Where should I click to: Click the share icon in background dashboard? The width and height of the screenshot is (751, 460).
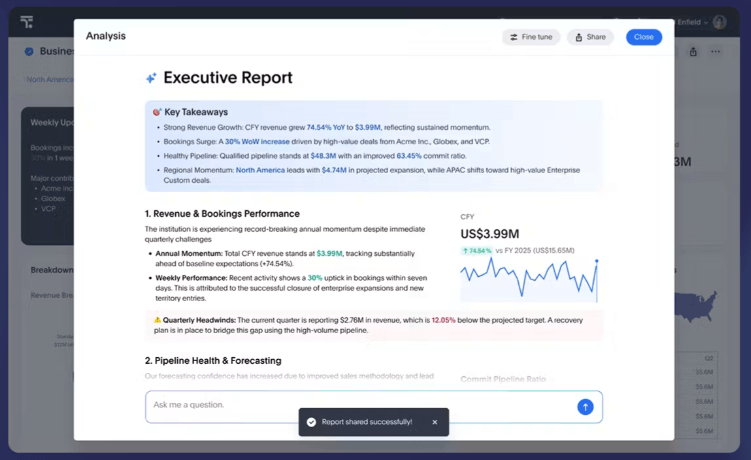tap(693, 52)
